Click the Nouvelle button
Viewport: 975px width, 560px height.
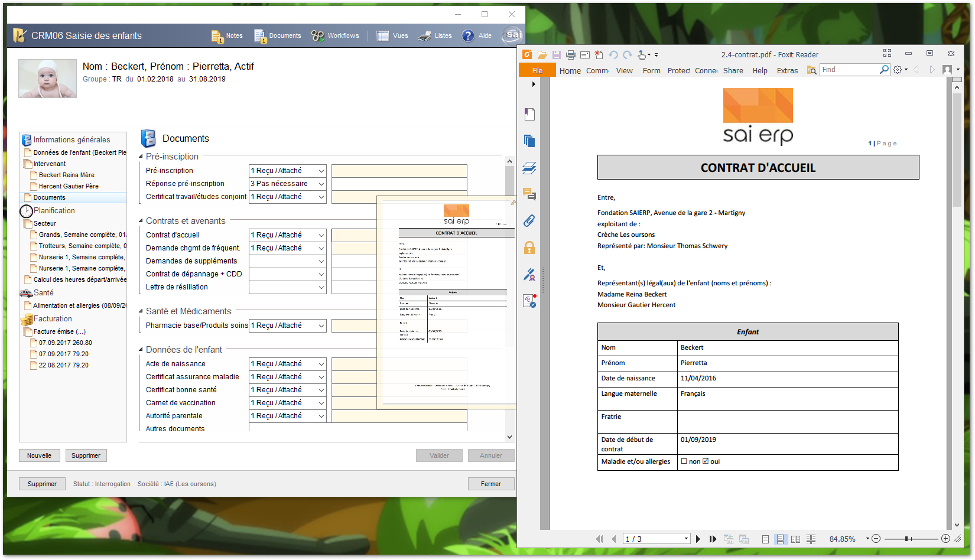[x=39, y=455]
